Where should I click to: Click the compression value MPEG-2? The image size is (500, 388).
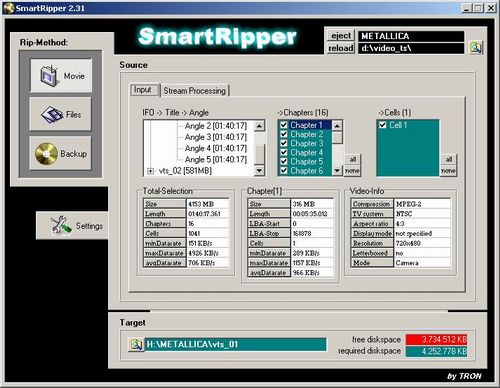pos(422,204)
